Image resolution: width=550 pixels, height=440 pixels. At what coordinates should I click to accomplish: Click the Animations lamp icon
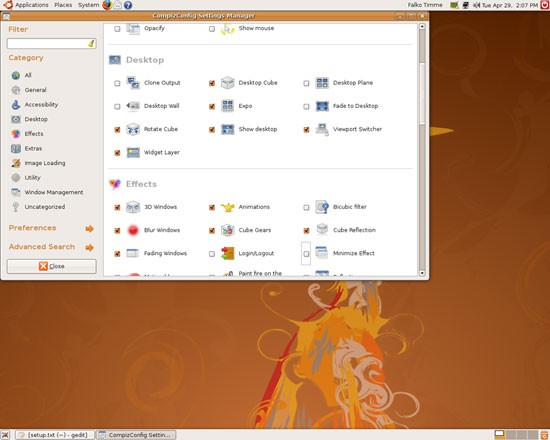[227, 207]
